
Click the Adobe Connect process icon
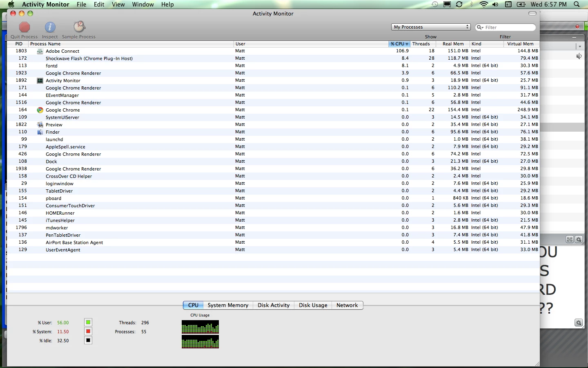coord(40,51)
